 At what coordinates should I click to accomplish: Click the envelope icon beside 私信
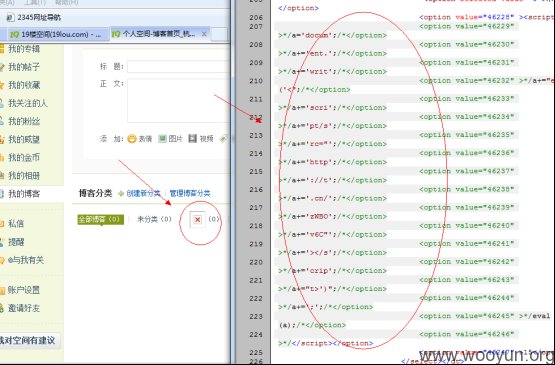click(2, 224)
